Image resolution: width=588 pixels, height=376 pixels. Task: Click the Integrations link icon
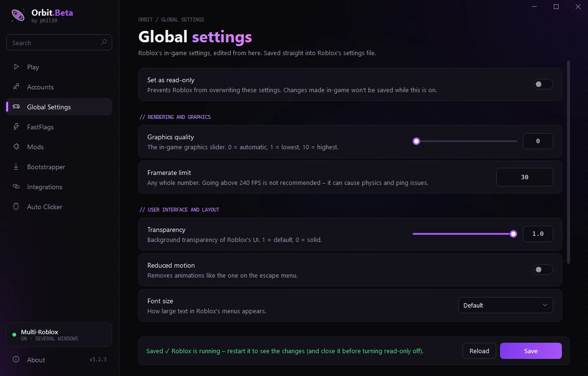click(x=16, y=187)
